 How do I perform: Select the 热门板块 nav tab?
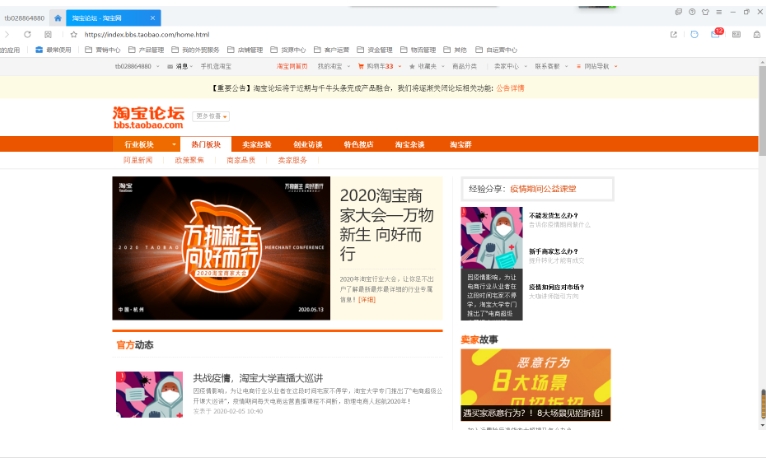206,145
